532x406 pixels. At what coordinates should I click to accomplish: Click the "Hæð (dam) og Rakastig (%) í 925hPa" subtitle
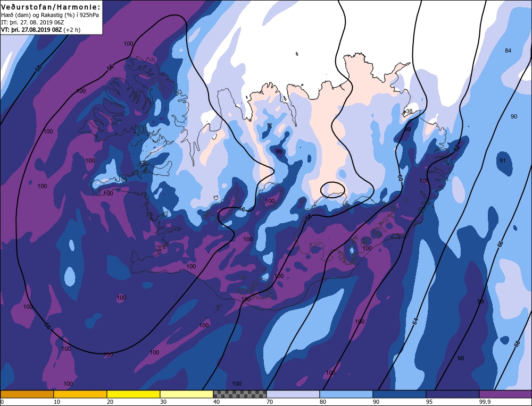coord(50,15)
